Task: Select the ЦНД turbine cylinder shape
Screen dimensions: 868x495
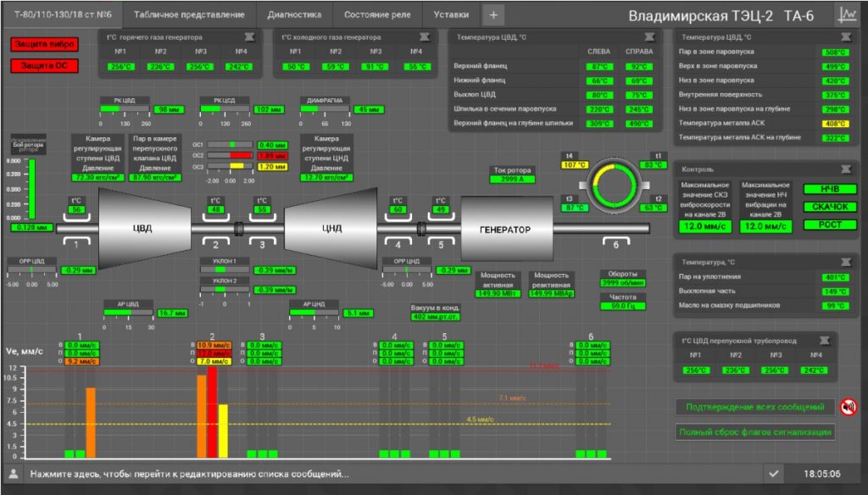Action: 331,227
